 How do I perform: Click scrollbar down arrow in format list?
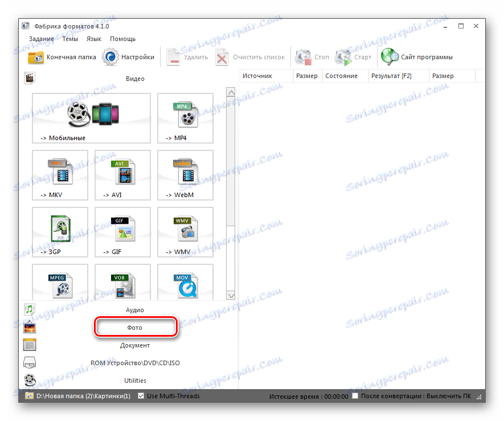[231, 295]
